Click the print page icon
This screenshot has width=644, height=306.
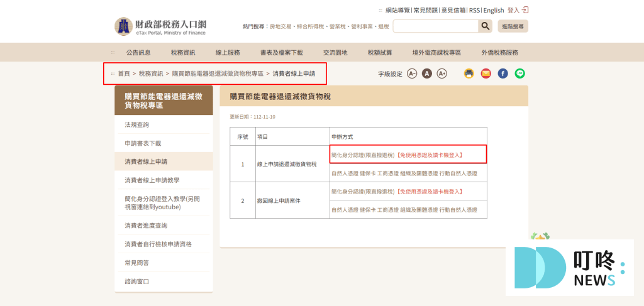pos(469,74)
